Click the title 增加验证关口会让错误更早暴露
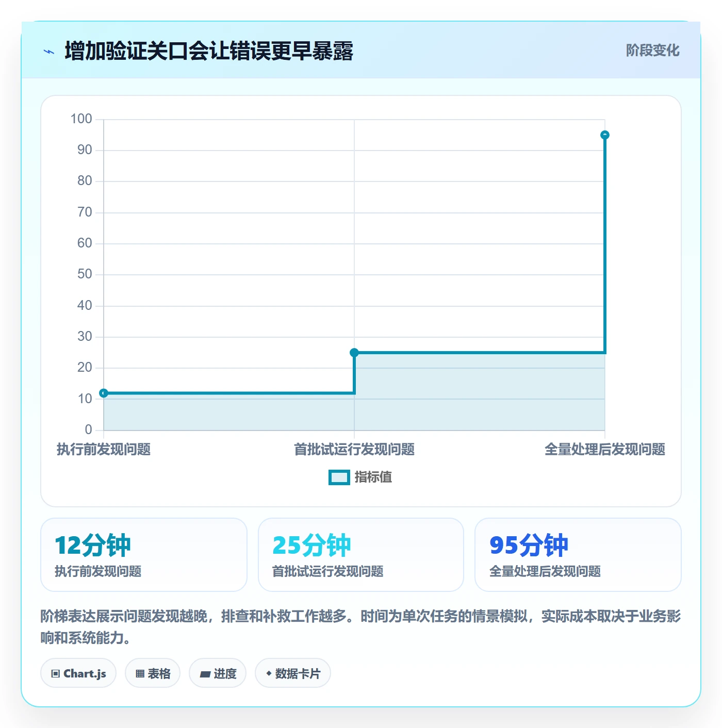The width and height of the screenshot is (722, 728). pyautogui.click(x=209, y=51)
